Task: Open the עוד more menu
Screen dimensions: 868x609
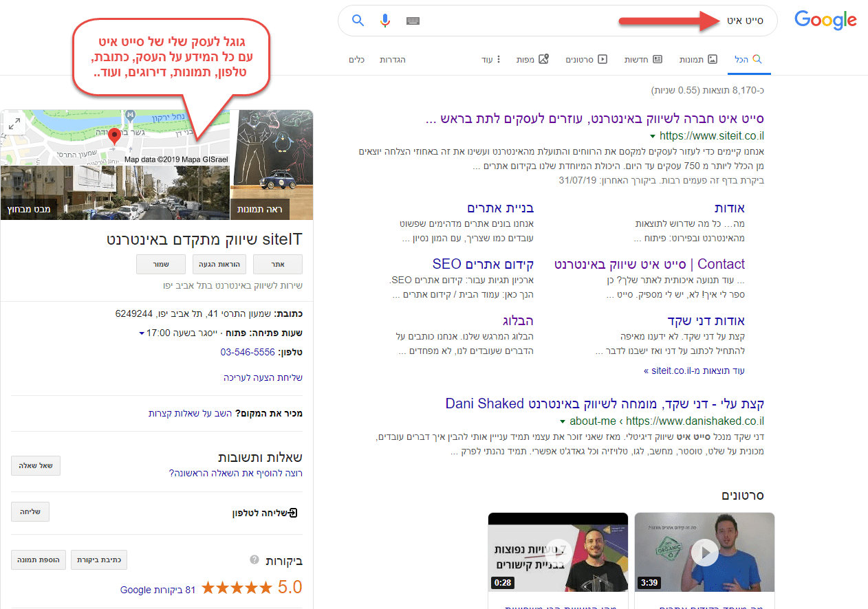Action: point(491,60)
